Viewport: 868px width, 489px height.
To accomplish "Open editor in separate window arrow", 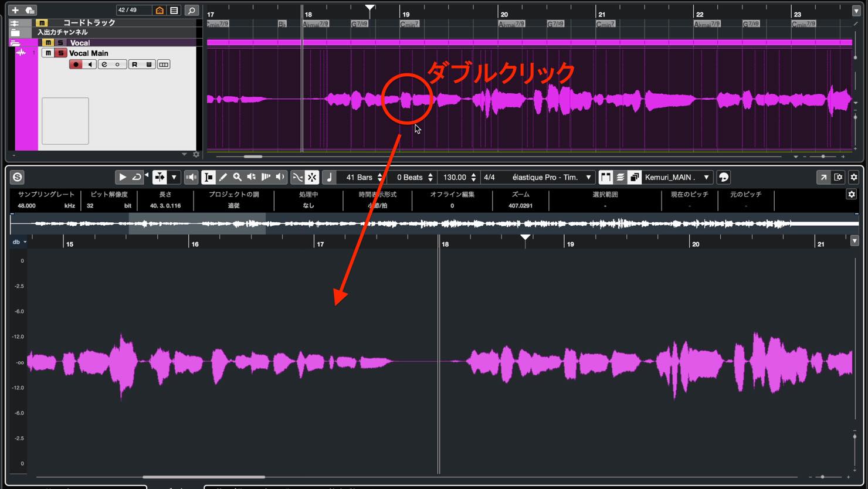I will click(823, 177).
